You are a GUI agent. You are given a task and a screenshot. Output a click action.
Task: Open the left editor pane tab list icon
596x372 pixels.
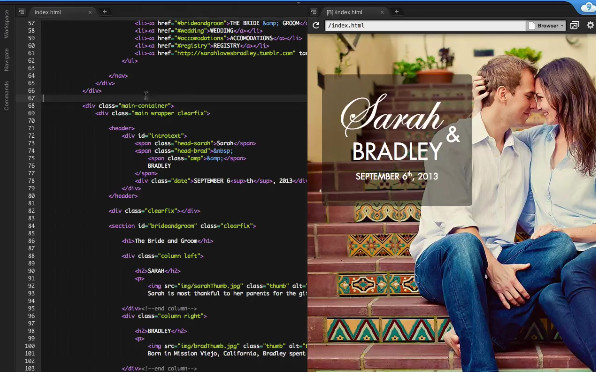coord(22,12)
